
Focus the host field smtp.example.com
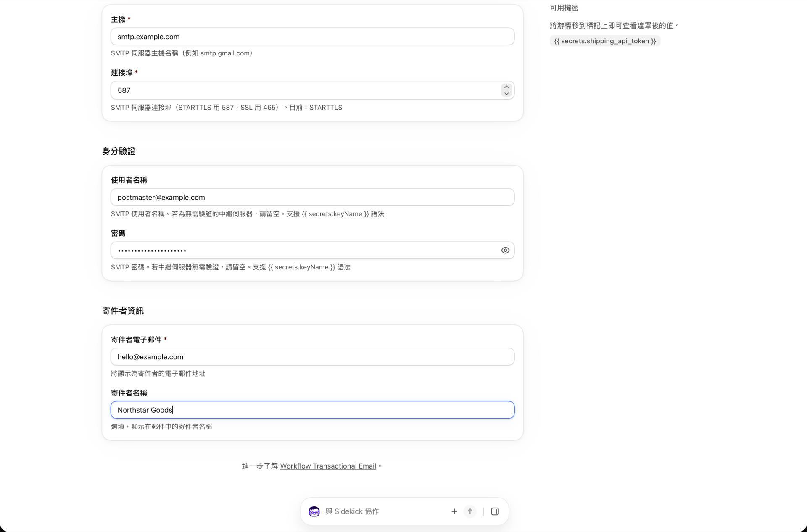pos(312,37)
